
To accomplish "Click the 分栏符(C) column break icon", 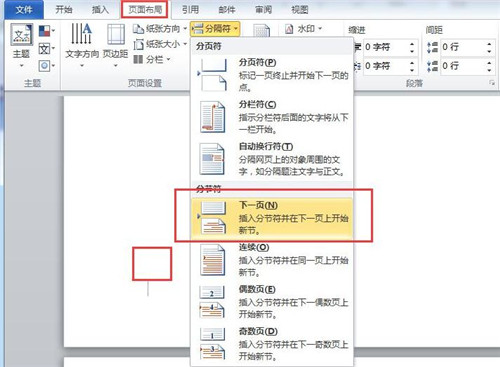I will [x=212, y=117].
